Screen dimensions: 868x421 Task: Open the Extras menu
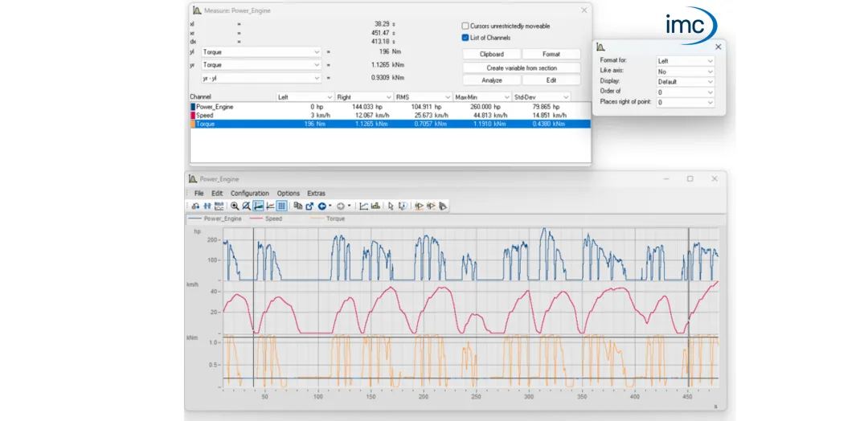tap(316, 194)
